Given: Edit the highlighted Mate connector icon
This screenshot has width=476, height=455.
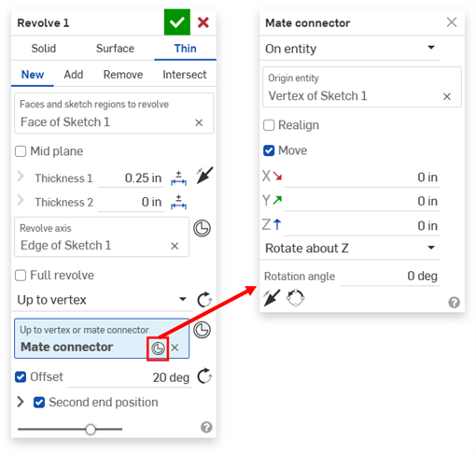Looking at the screenshot, I should pos(158,348).
